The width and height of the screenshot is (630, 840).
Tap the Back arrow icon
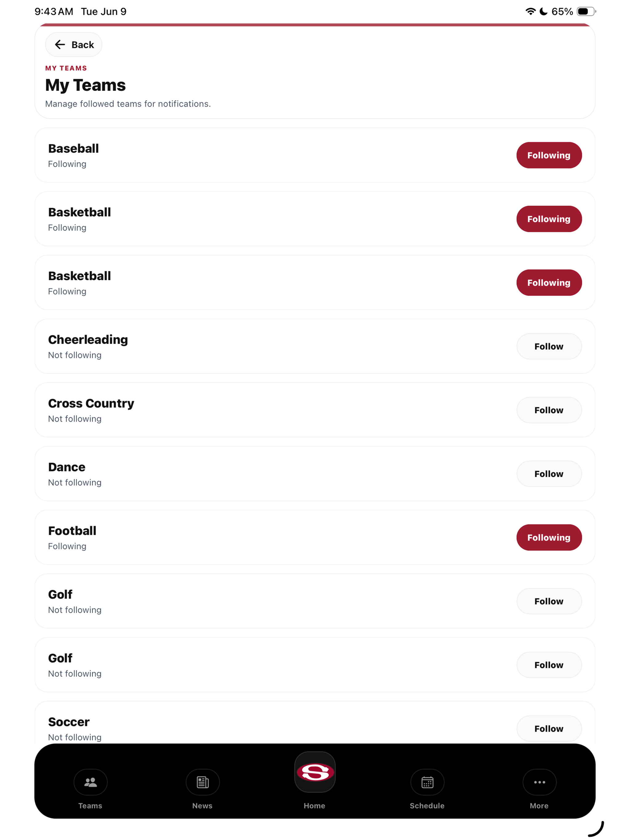[60, 45]
